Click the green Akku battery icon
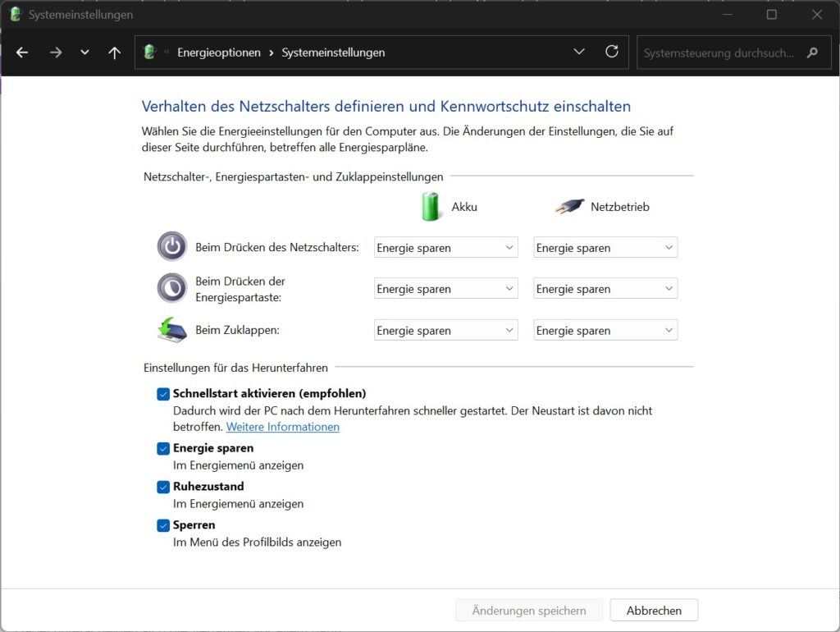840x632 pixels. tap(431, 206)
